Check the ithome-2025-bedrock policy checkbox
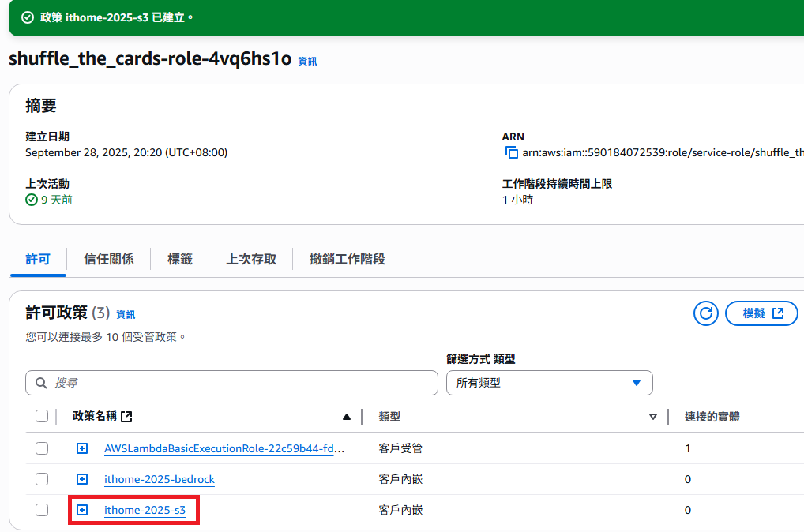 click(42, 479)
